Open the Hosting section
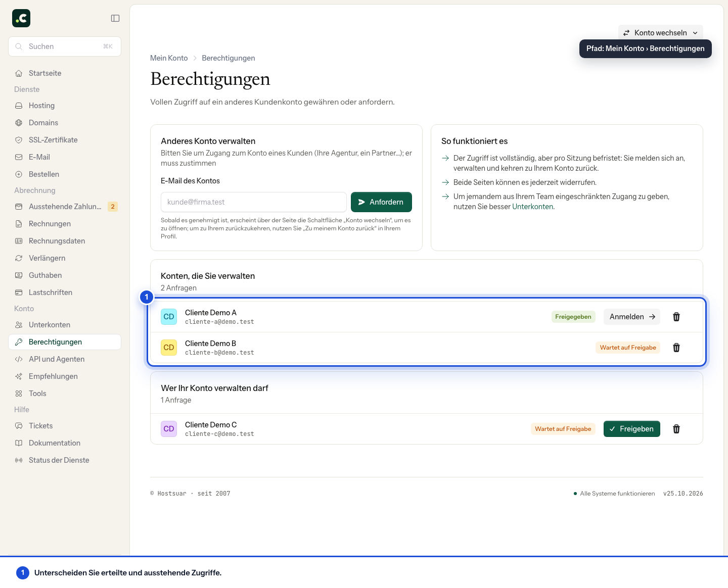Image resolution: width=728 pixels, height=588 pixels. coord(65,106)
